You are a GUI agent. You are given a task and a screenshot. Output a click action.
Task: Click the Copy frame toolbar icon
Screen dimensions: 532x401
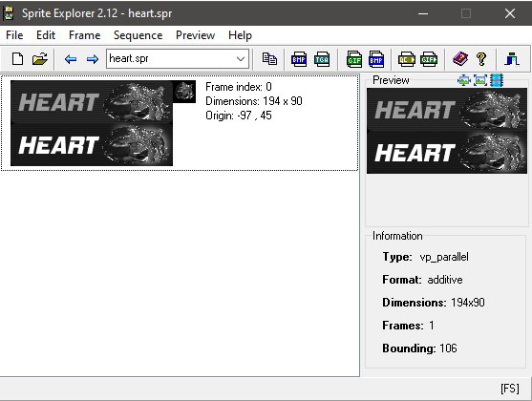coord(269,59)
